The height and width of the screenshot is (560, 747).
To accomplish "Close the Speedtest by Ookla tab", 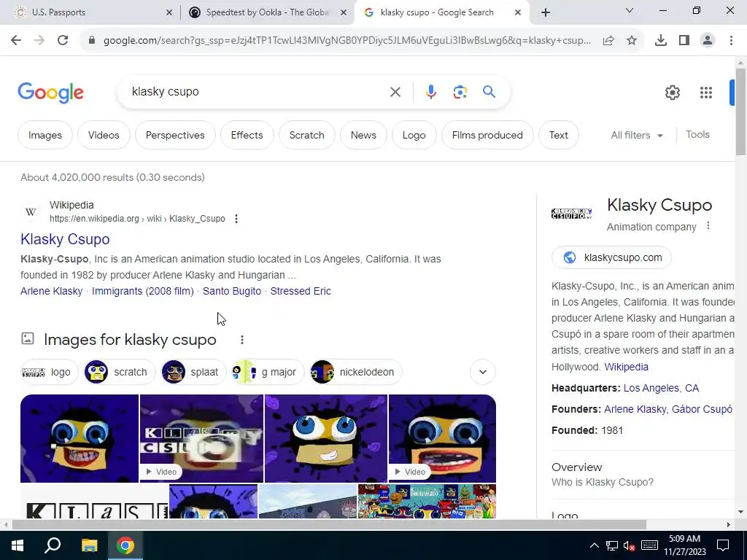I will 344,12.
